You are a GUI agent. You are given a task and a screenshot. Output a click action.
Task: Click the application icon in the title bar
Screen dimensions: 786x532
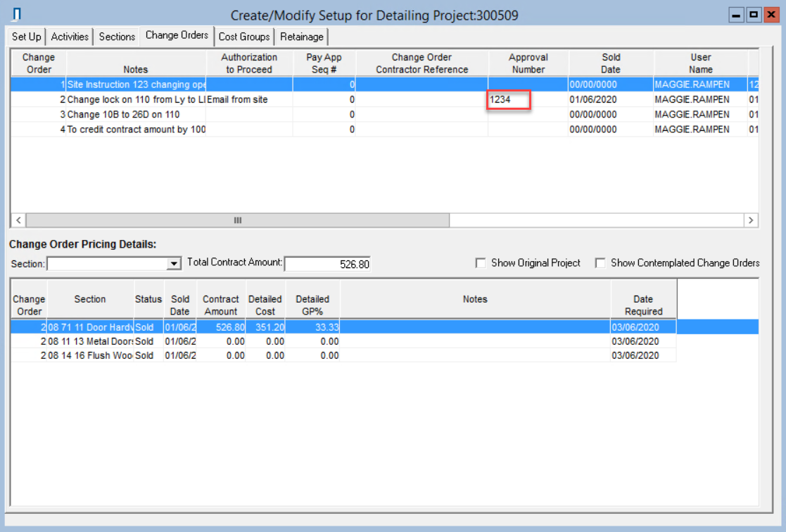[x=17, y=14]
